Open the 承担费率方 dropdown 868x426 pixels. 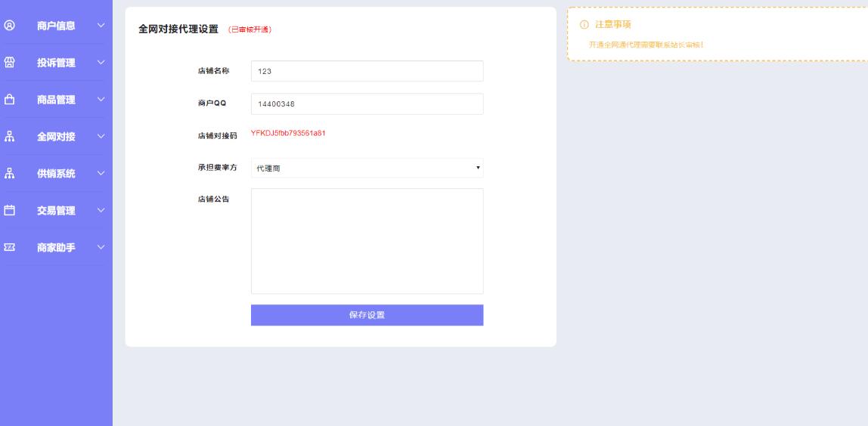tap(367, 168)
